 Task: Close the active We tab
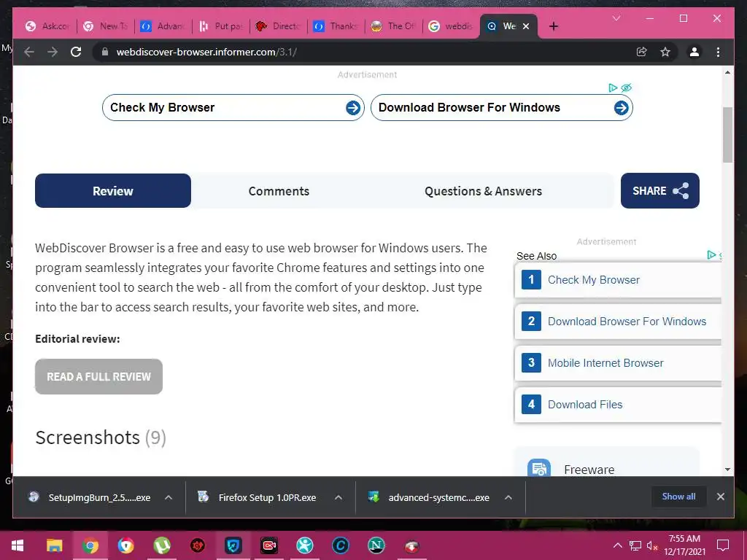pos(526,26)
